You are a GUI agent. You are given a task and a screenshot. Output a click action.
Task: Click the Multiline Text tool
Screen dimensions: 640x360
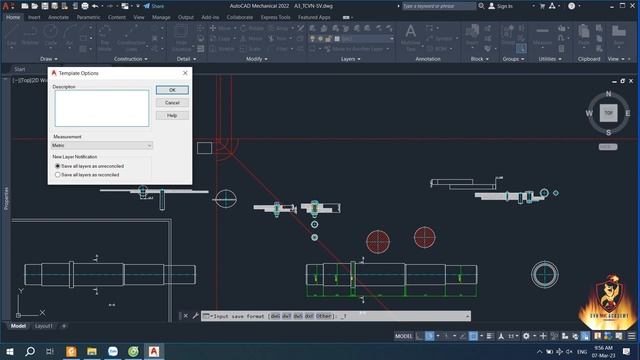point(411,38)
